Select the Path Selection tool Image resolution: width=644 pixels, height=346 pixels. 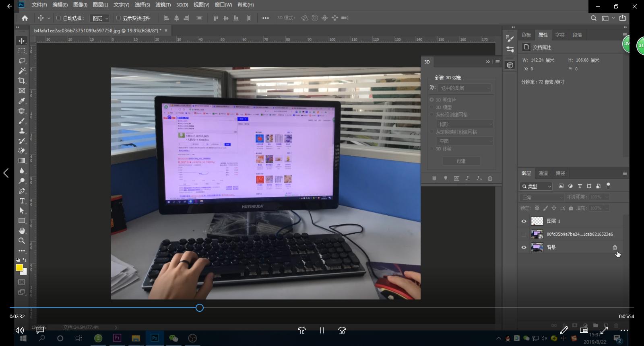(22, 210)
